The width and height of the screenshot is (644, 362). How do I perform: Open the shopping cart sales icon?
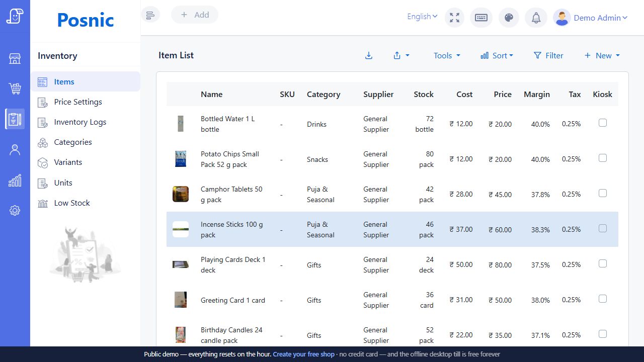point(15,89)
